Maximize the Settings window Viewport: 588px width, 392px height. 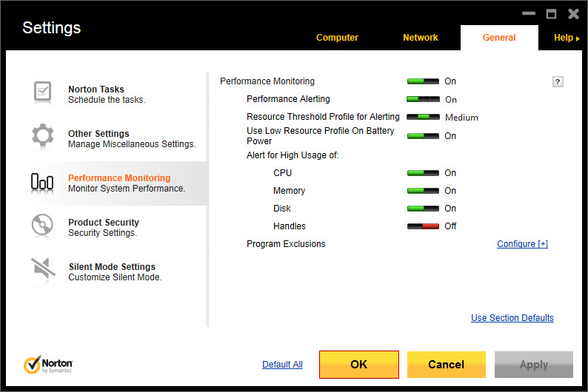(x=551, y=14)
